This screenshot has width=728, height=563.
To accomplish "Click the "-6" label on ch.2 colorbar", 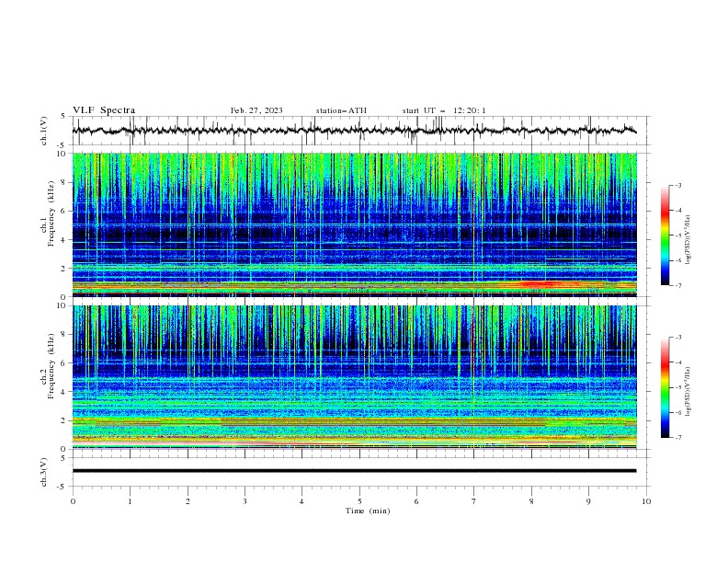I will 677,412.
